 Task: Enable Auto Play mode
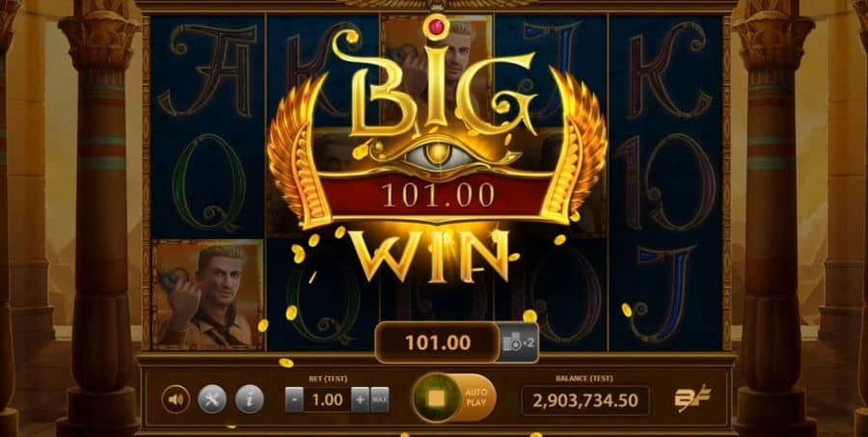click(x=476, y=397)
